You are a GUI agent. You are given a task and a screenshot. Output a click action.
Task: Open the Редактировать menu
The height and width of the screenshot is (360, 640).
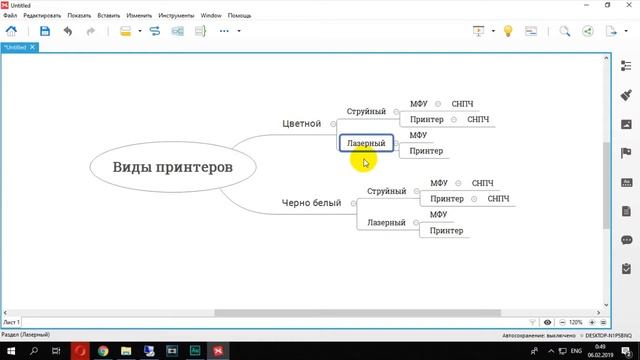(42, 16)
